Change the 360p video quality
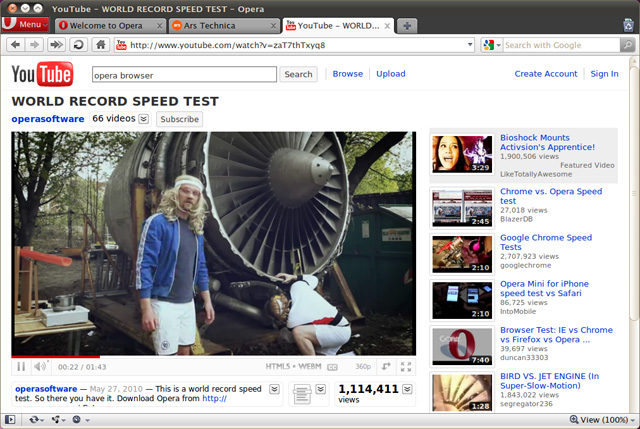This screenshot has width=640, height=429. pyautogui.click(x=363, y=367)
